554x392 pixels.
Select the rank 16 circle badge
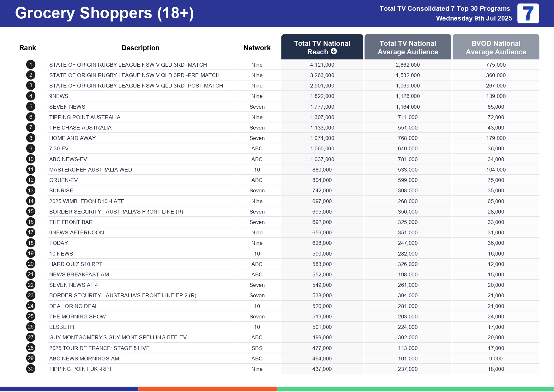pyautogui.click(x=31, y=222)
